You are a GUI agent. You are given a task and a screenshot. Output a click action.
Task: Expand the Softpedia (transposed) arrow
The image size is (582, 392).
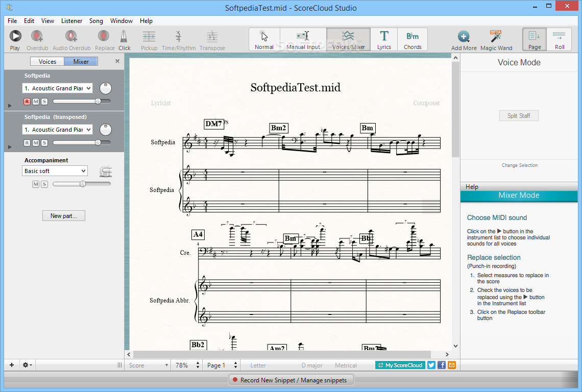pyautogui.click(x=10, y=147)
